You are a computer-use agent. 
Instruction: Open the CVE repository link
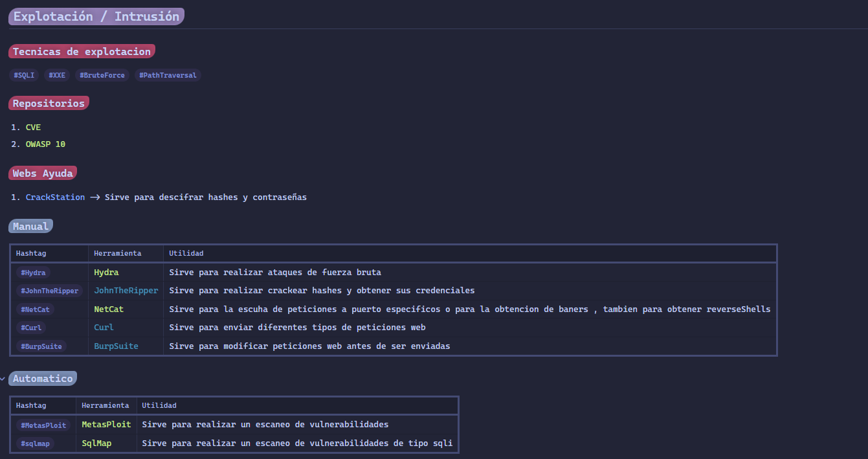(32, 127)
